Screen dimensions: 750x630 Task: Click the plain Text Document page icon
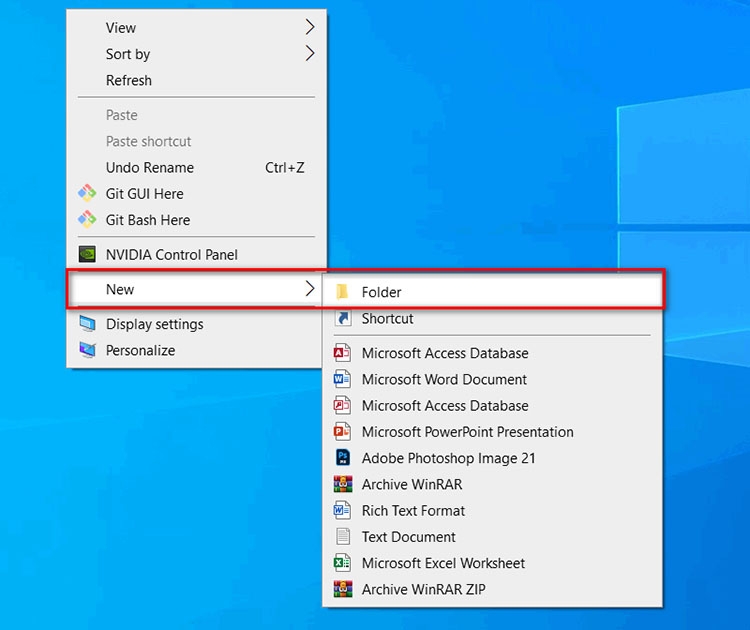coord(342,537)
